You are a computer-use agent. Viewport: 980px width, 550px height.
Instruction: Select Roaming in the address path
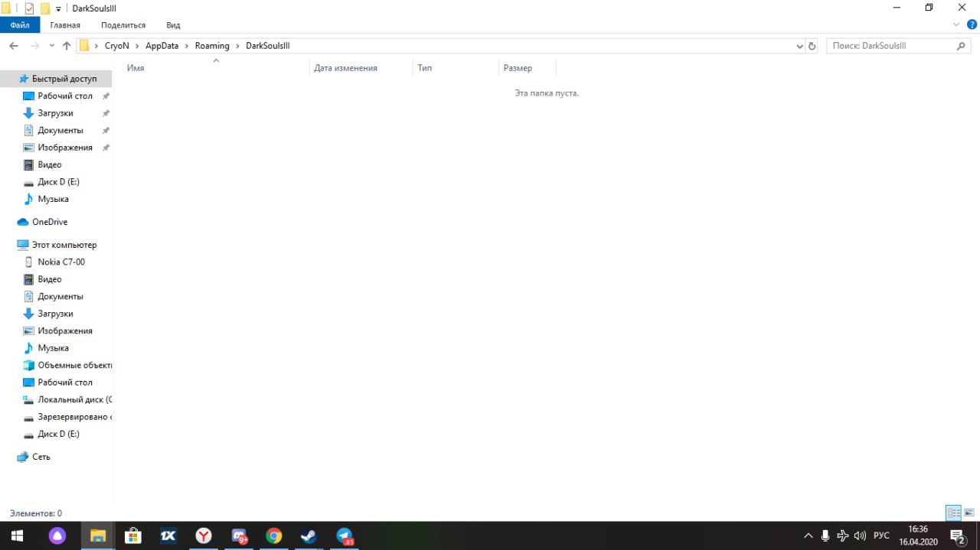pyautogui.click(x=212, y=46)
